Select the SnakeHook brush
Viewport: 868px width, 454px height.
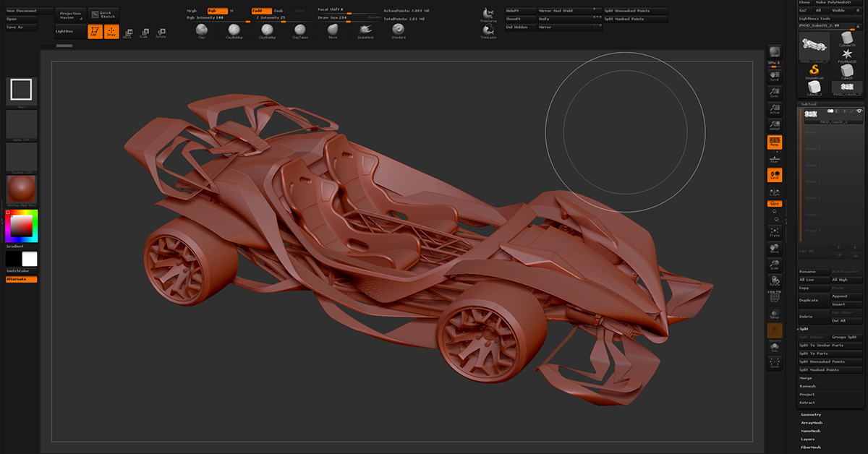pos(365,30)
